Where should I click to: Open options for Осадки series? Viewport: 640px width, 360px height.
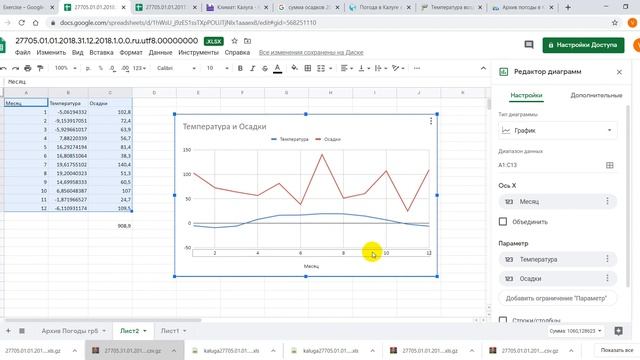coord(607,278)
